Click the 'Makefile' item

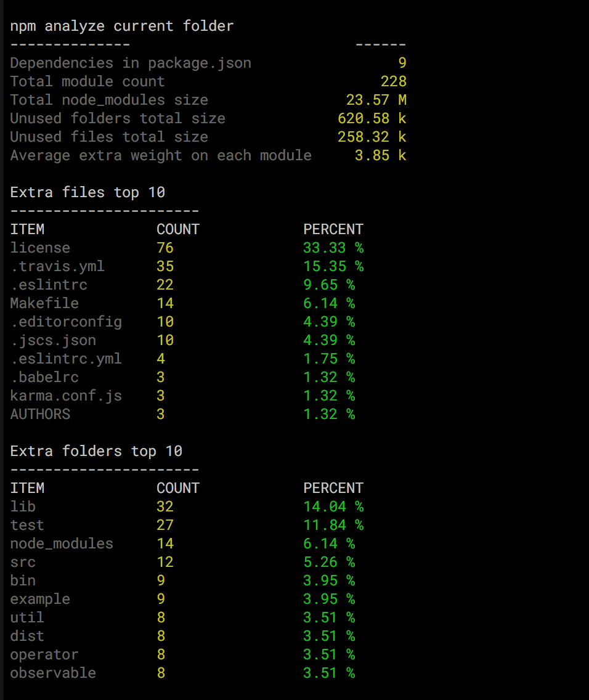tap(44, 304)
